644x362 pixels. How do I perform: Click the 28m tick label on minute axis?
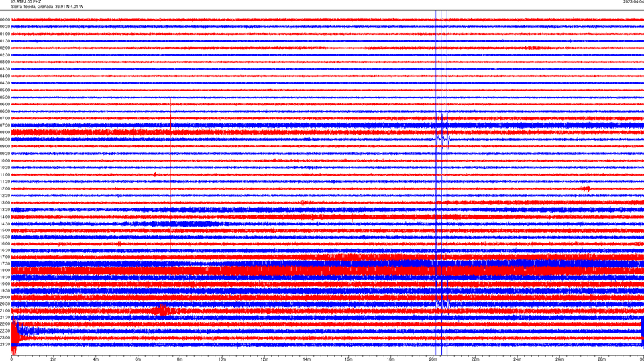[601, 359]
